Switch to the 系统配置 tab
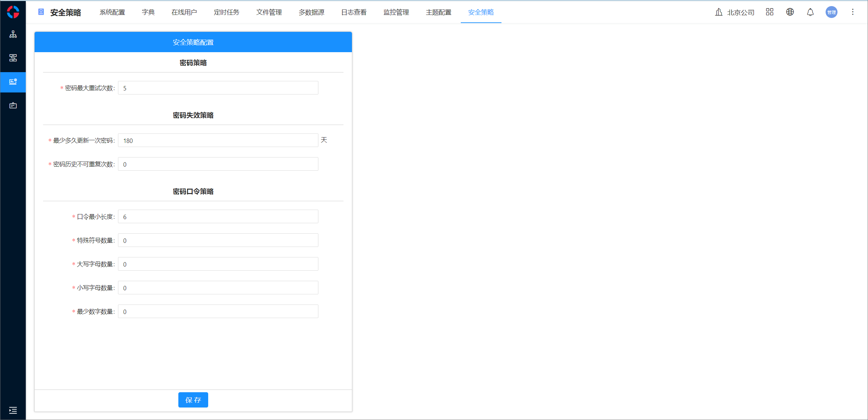This screenshot has height=420, width=868. (112, 12)
